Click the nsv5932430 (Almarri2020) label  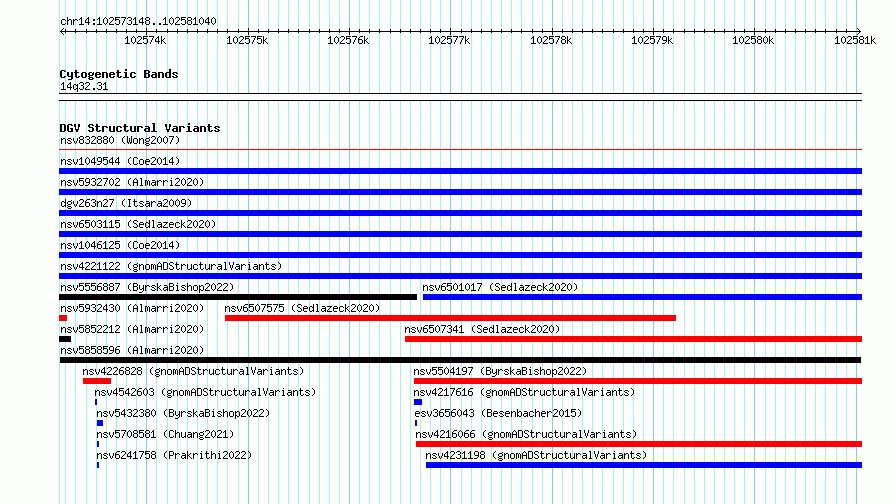point(132,308)
